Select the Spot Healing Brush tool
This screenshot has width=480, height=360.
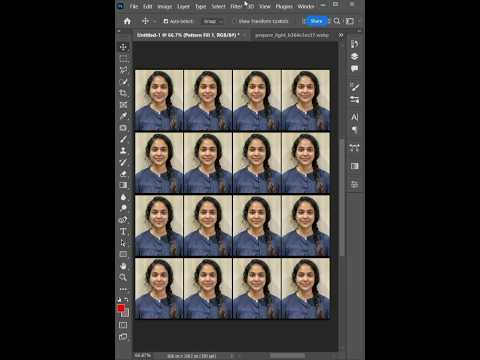[x=123, y=128]
